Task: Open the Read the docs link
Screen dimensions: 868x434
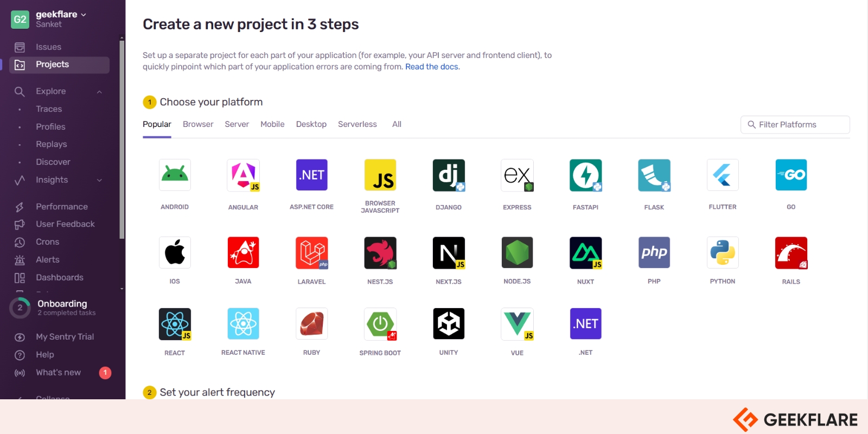Action: coord(432,67)
